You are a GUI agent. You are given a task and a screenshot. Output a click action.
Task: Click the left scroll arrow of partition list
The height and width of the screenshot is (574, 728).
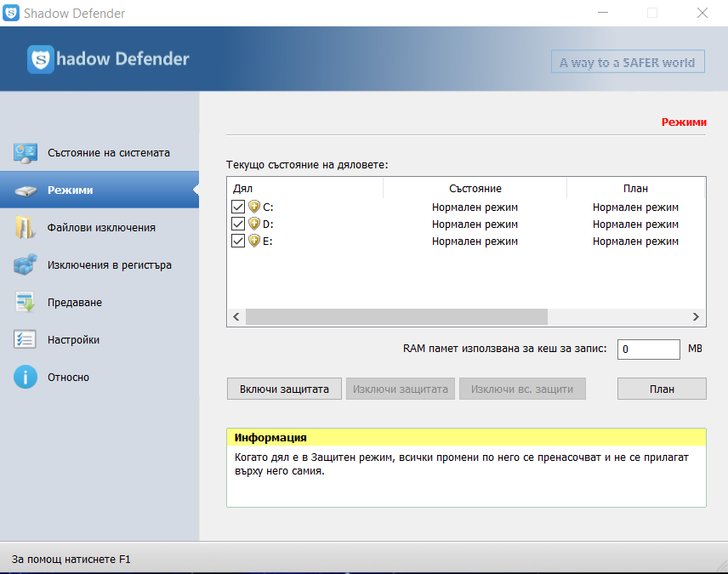tap(236, 316)
